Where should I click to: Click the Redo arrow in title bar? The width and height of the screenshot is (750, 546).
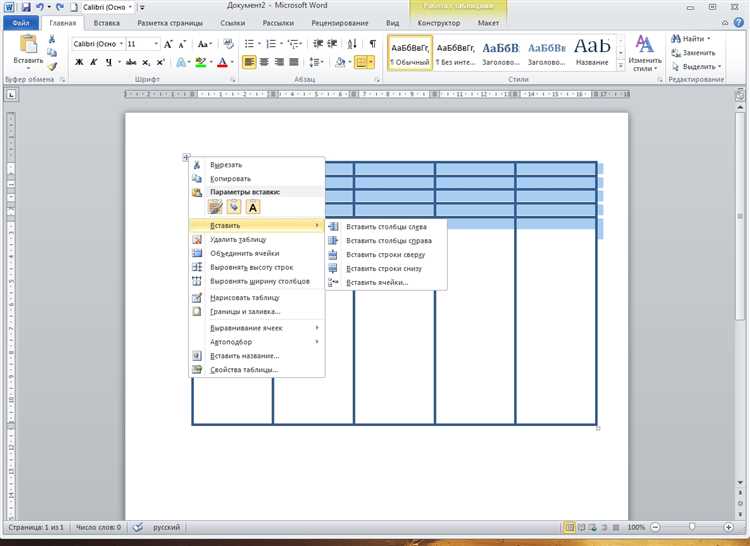60,7
